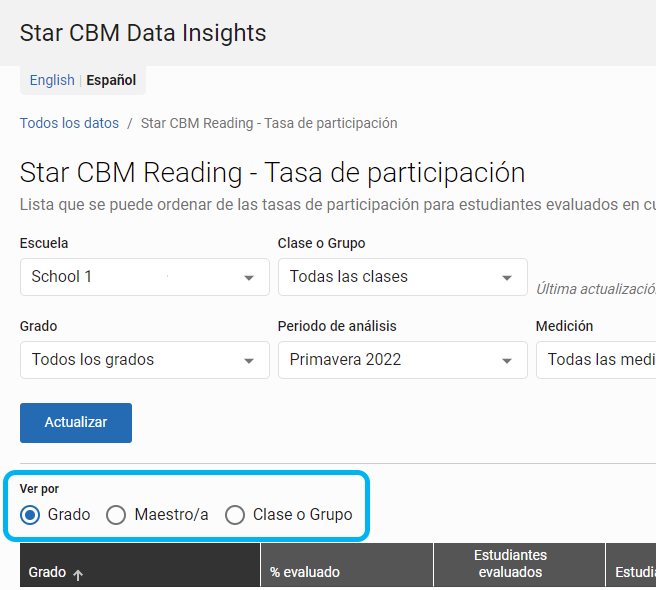Expand the Clase o Grupo dropdown
This screenshot has width=656, height=590.
402,277
